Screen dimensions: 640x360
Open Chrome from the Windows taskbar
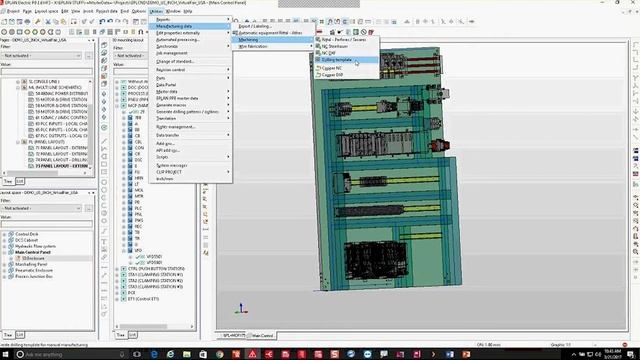pyautogui.click(x=220, y=354)
